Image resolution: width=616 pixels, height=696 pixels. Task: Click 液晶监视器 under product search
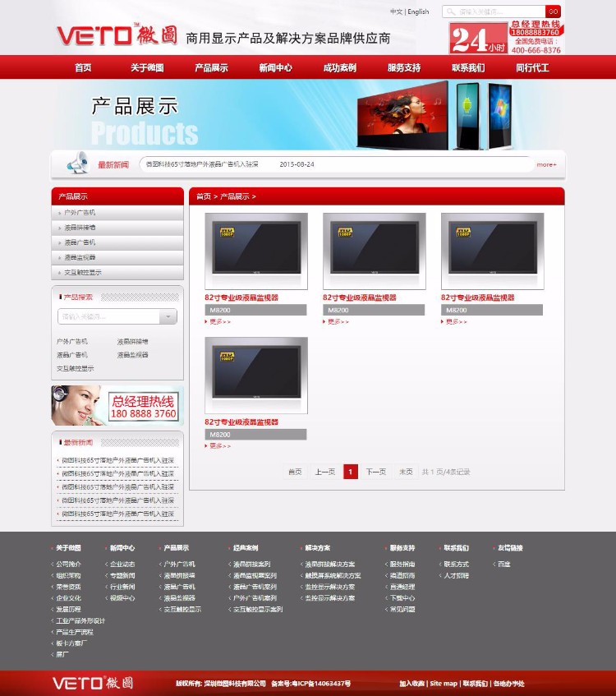133,355
